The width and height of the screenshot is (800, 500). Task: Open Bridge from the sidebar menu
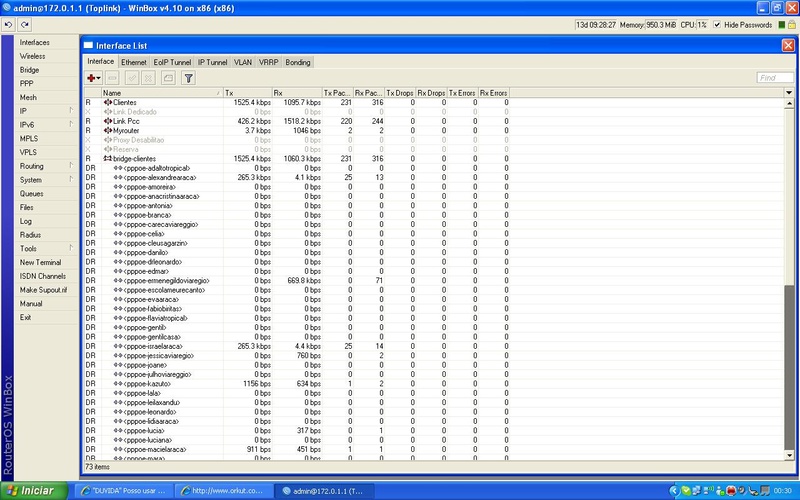pyautogui.click(x=46, y=70)
